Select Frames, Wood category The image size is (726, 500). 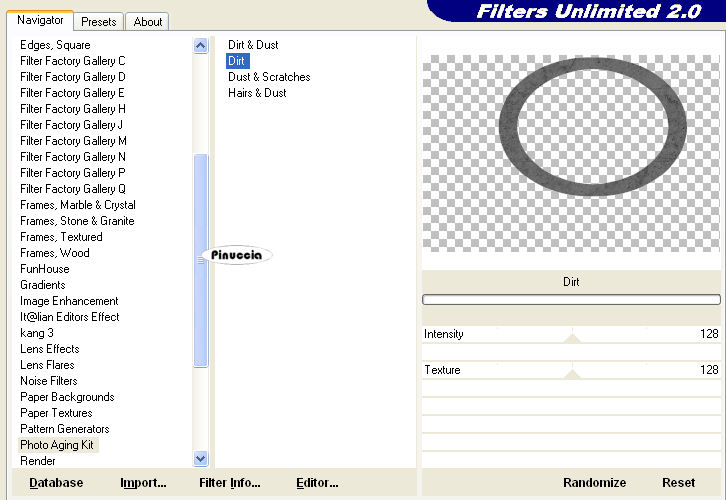tap(55, 253)
